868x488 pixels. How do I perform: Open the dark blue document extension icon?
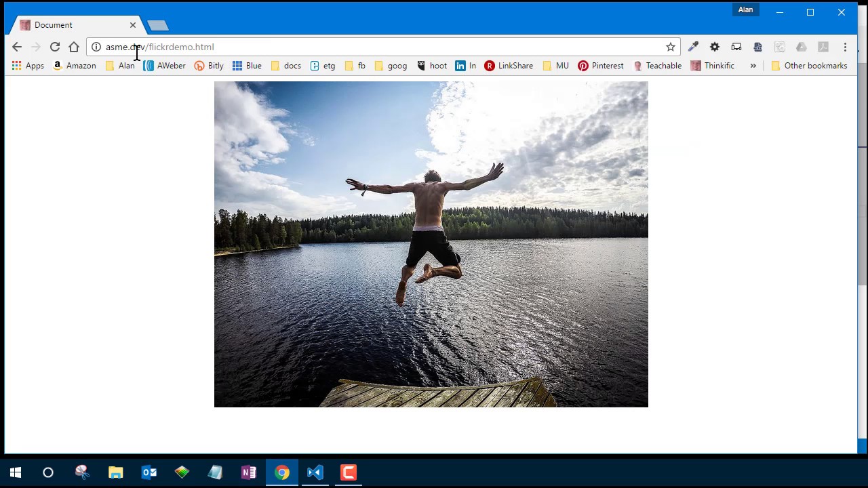coord(758,47)
